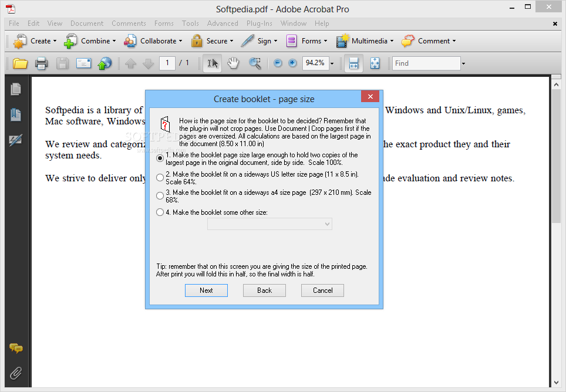Select option 2 sideways US letter size

click(160, 177)
